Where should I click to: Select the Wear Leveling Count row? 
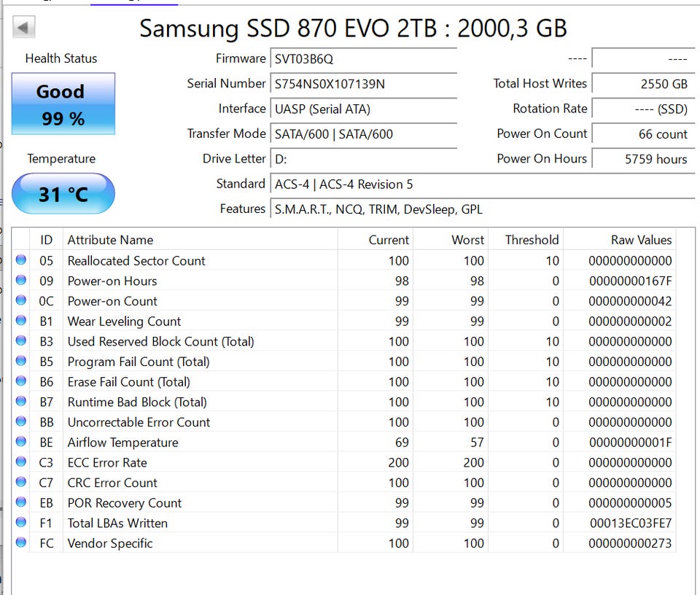(x=343, y=321)
